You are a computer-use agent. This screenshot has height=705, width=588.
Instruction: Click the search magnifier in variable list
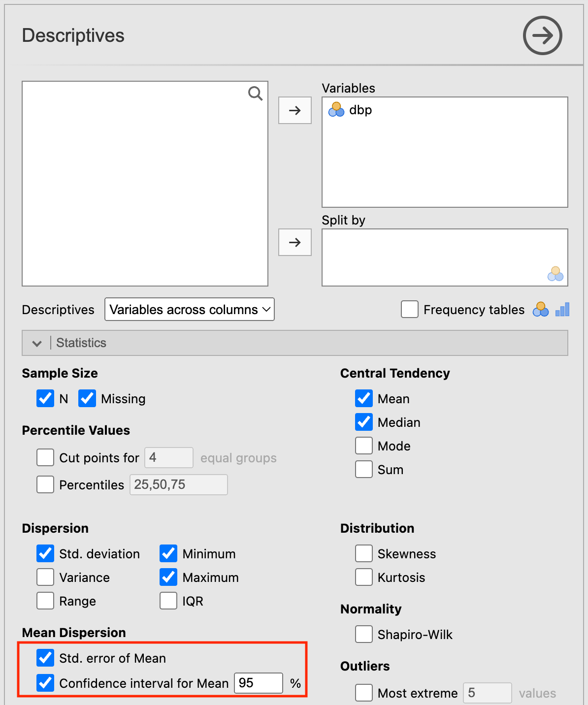click(255, 93)
